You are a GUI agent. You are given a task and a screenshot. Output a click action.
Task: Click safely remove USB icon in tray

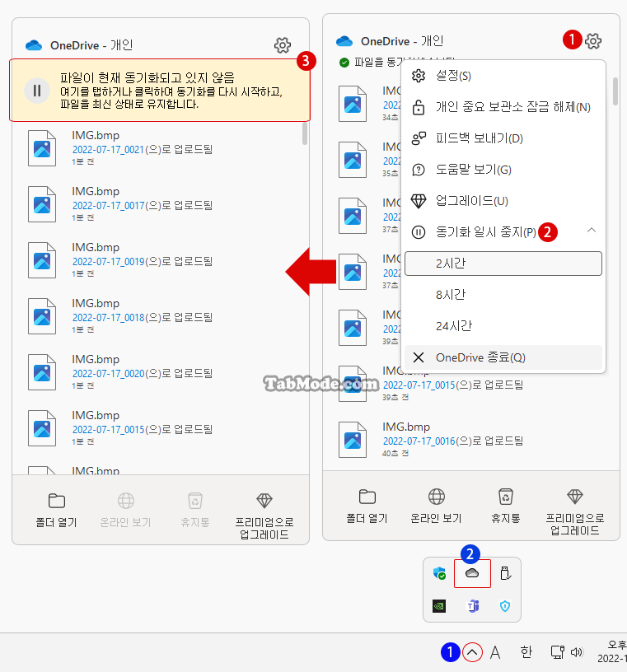tap(505, 573)
